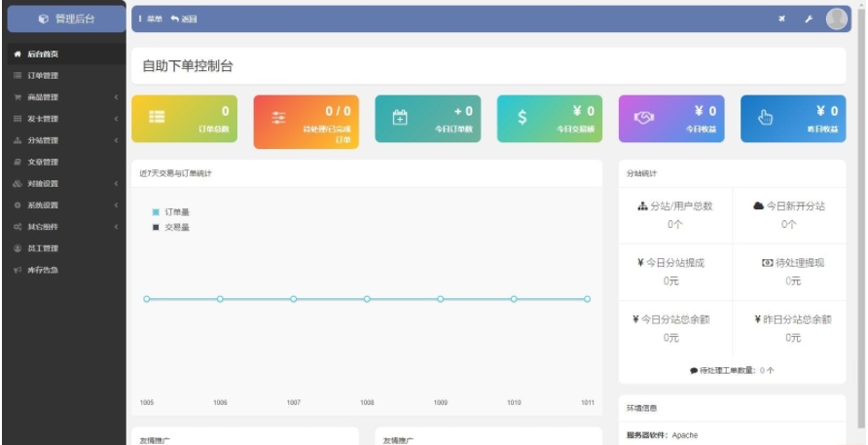Image resolution: width=868 pixels, height=445 pixels.
Task: Open 订单管理 in the sidebar
Action: (x=43, y=76)
